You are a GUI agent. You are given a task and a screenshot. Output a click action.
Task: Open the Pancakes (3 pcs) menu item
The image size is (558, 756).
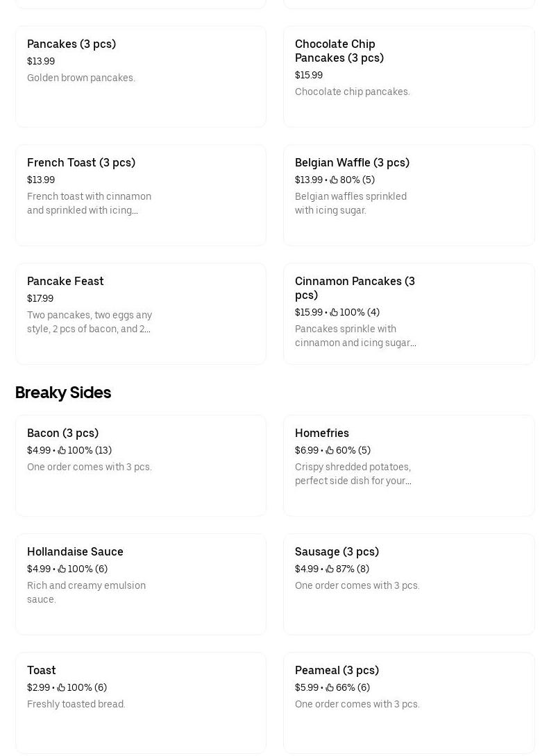coord(140,76)
